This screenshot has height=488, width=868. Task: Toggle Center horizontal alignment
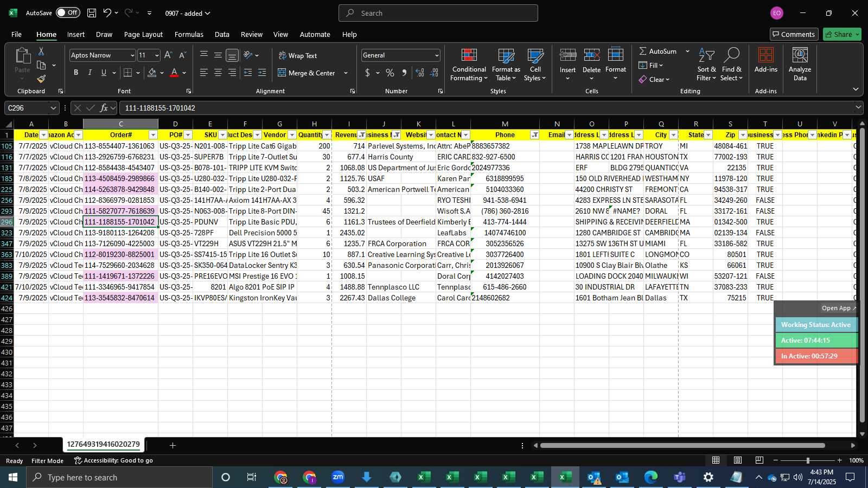218,73
